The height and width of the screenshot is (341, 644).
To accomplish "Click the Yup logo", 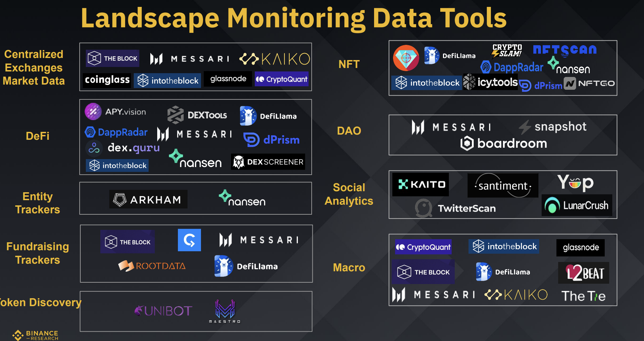I will 575,183.
